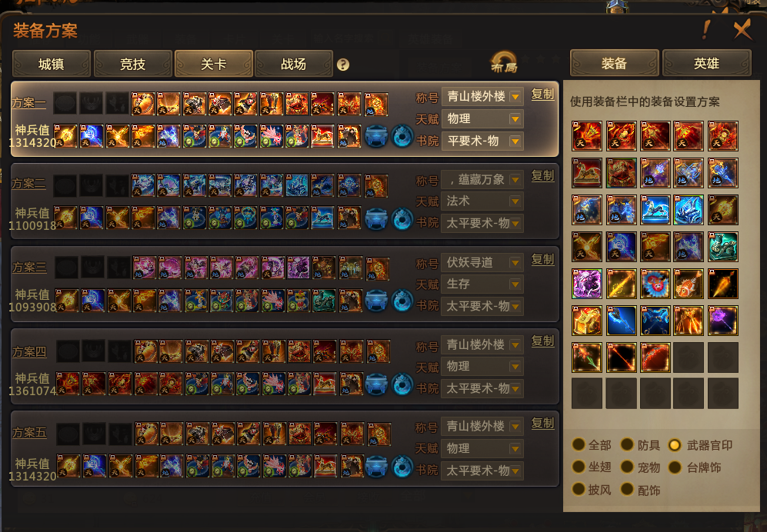
Task: Open the 布局 layout arrow icon
Action: [x=505, y=62]
